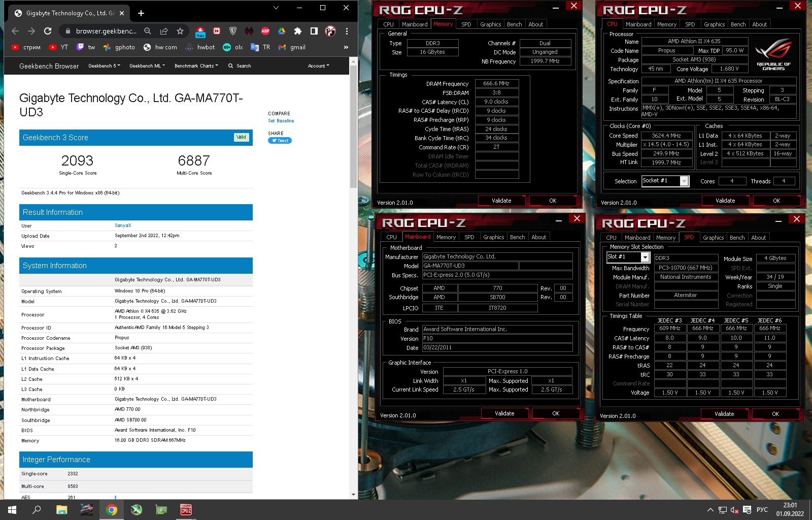Viewport: 812px width, 520px height.
Task: Reload the Geekbench browser page
Action: (48, 31)
